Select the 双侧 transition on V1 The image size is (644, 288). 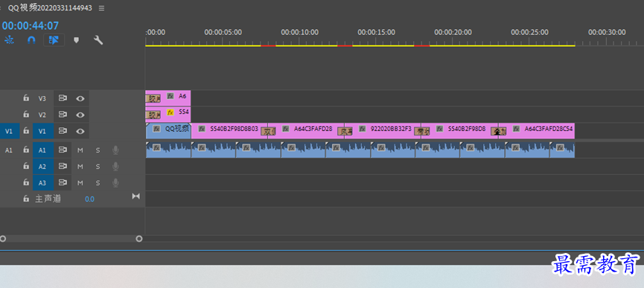click(268, 131)
